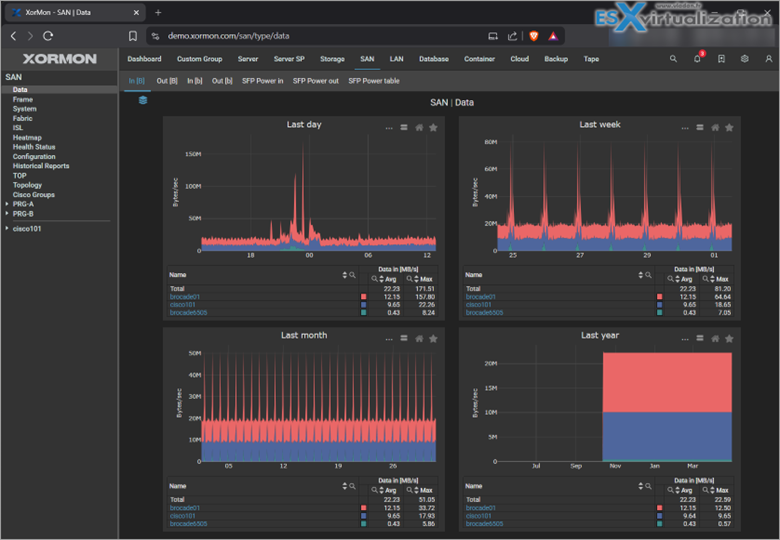The width and height of the screenshot is (780, 540).
Task: Star the Last day chart as favorite
Action: [x=433, y=128]
